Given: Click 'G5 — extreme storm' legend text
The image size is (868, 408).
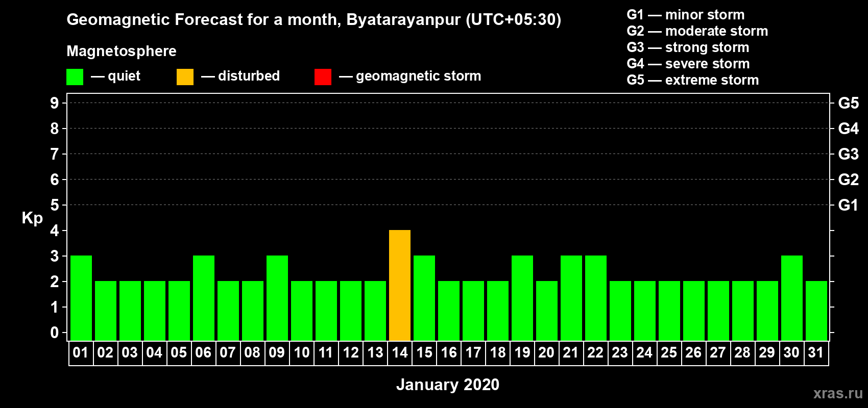Looking at the screenshot, I should (693, 80).
